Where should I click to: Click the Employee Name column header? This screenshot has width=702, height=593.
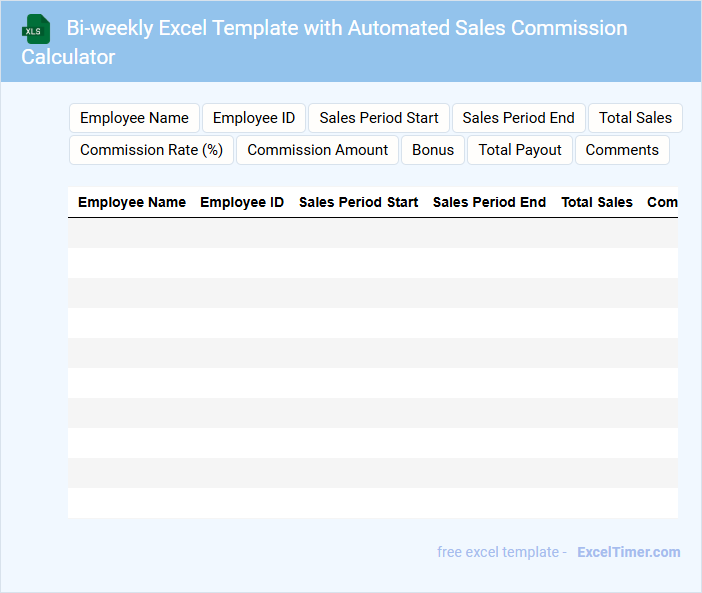132,202
